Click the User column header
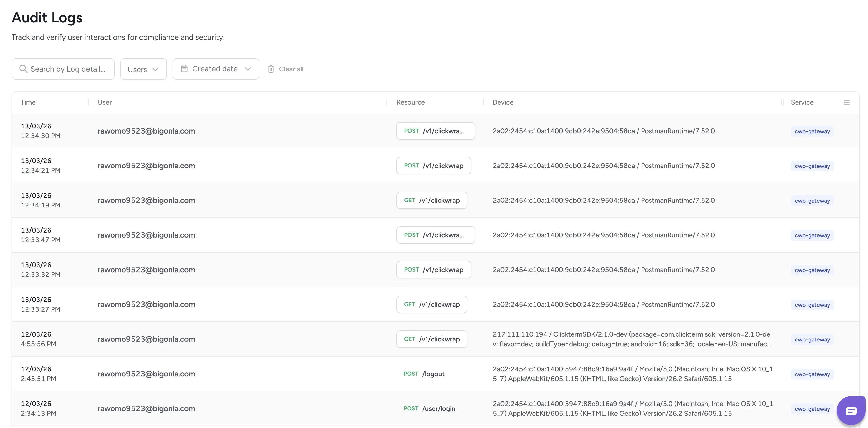Image resolution: width=868 pixels, height=428 pixels. (x=105, y=102)
